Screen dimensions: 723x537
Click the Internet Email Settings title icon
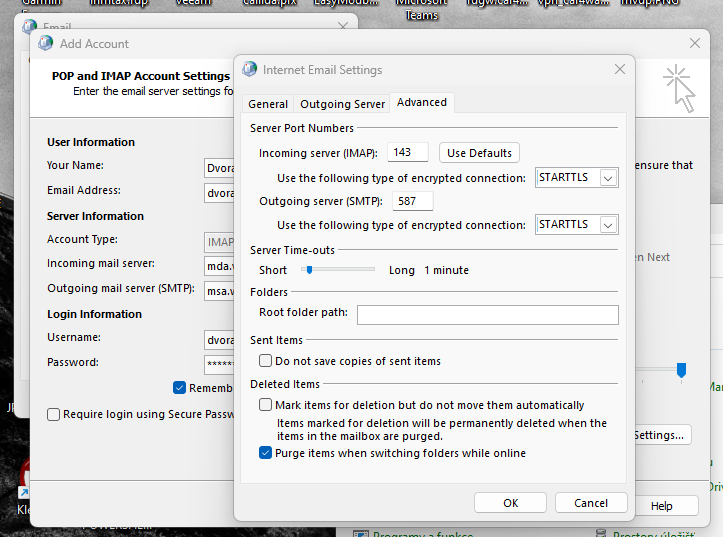(x=249, y=69)
